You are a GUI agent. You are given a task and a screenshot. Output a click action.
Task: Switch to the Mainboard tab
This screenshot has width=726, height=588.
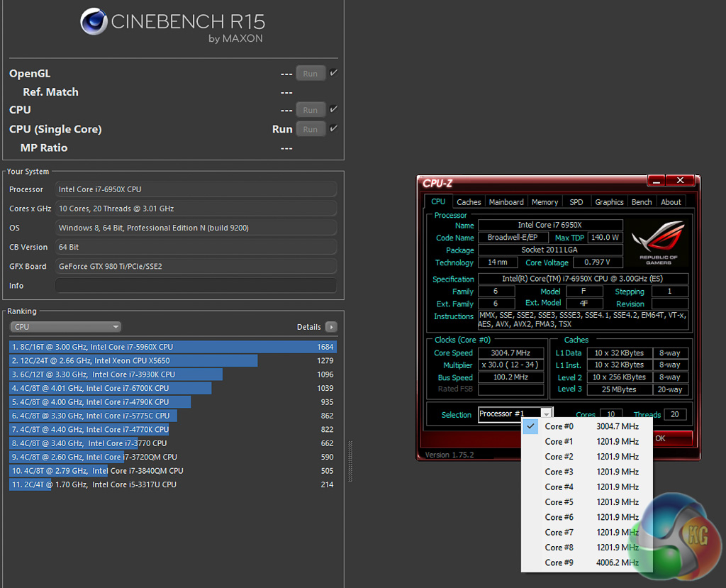(506, 202)
